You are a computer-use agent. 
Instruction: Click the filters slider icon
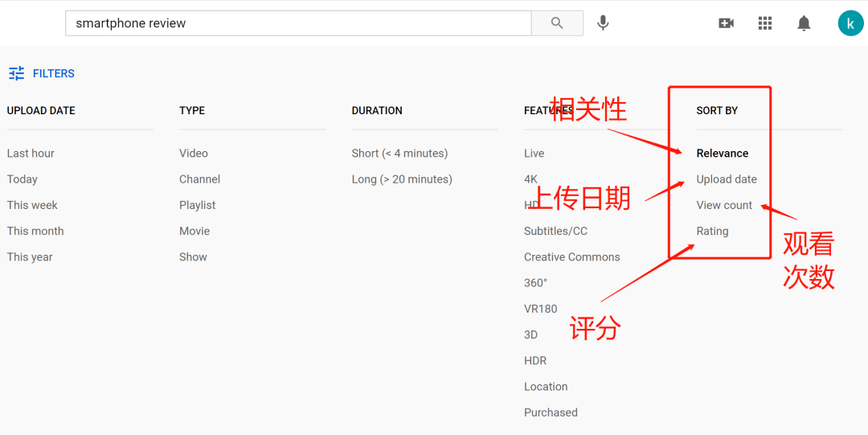pos(17,73)
